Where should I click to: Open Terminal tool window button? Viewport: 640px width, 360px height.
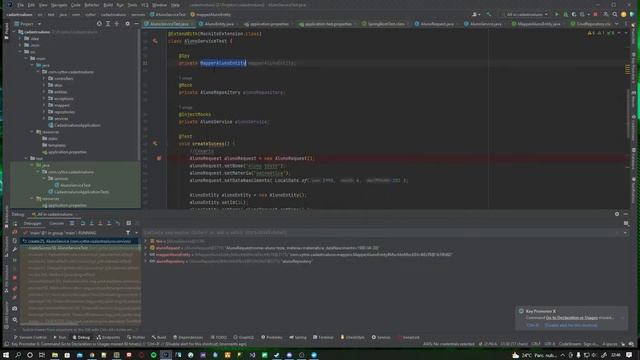[323, 338]
